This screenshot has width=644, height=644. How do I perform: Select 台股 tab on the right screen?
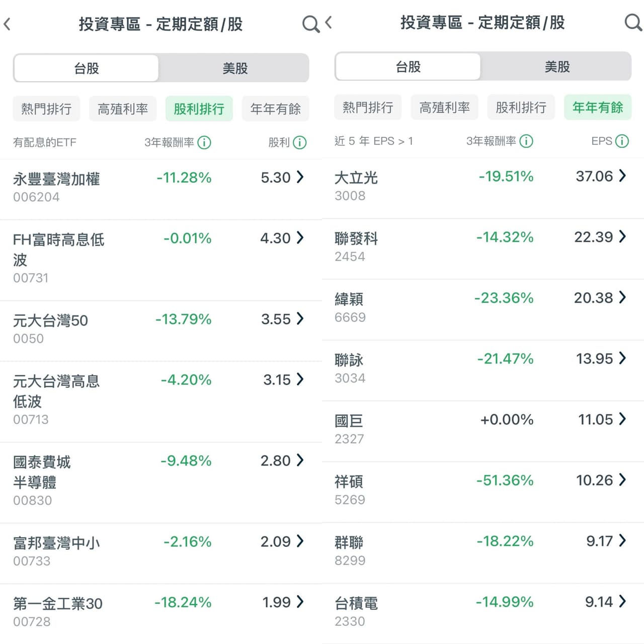pyautogui.click(x=408, y=66)
